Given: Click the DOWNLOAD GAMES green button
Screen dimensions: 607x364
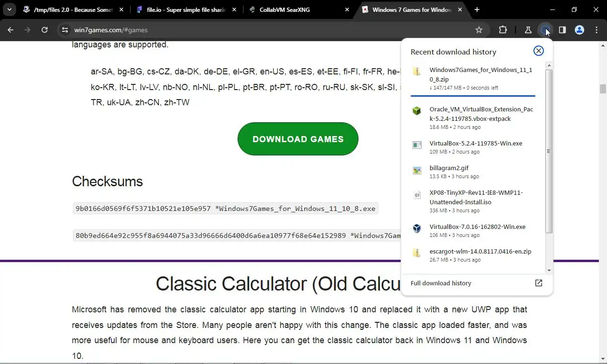Looking at the screenshot, I should [x=298, y=139].
